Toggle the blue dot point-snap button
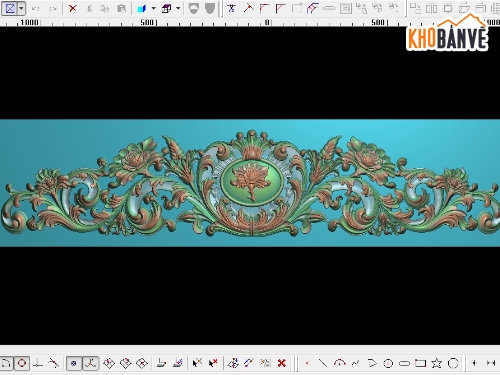This screenshot has height=375, width=500. pos(74,363)
